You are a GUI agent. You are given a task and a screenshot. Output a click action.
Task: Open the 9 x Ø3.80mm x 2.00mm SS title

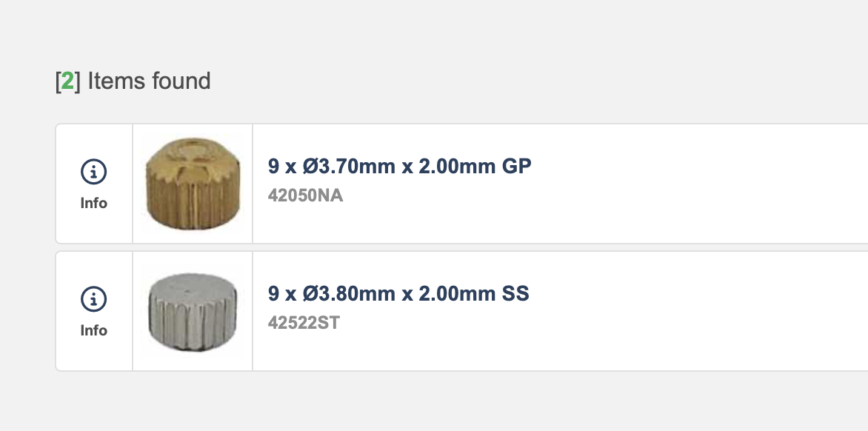(x=398, y=294)
